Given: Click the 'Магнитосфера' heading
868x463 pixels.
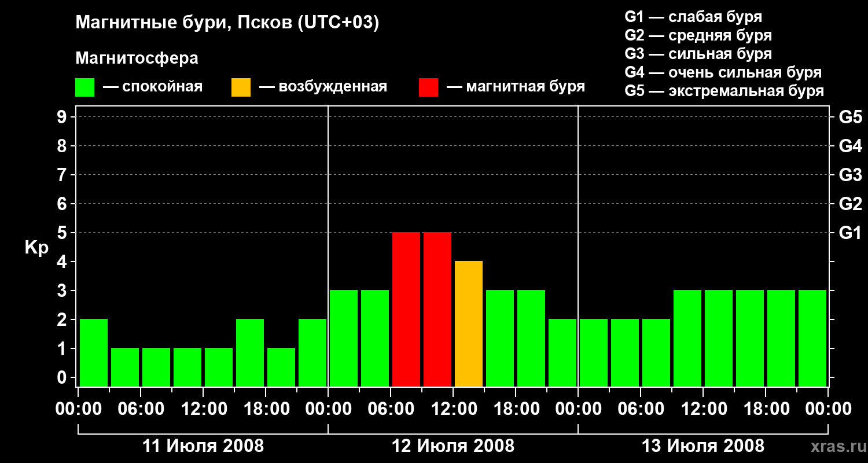Looking at the screenshot, I should click(137, 58).
